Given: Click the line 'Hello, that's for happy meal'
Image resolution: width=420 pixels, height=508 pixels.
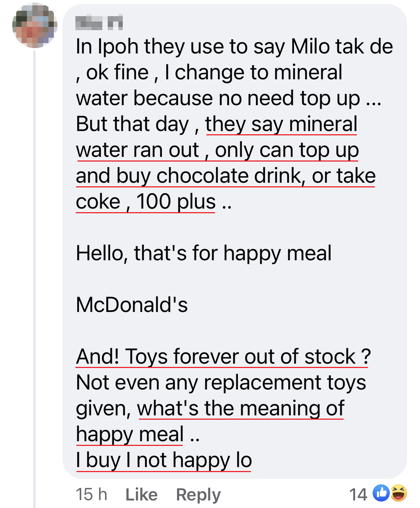Looking at the screenshot, I should pyautogui.click(x=204, y=253).
